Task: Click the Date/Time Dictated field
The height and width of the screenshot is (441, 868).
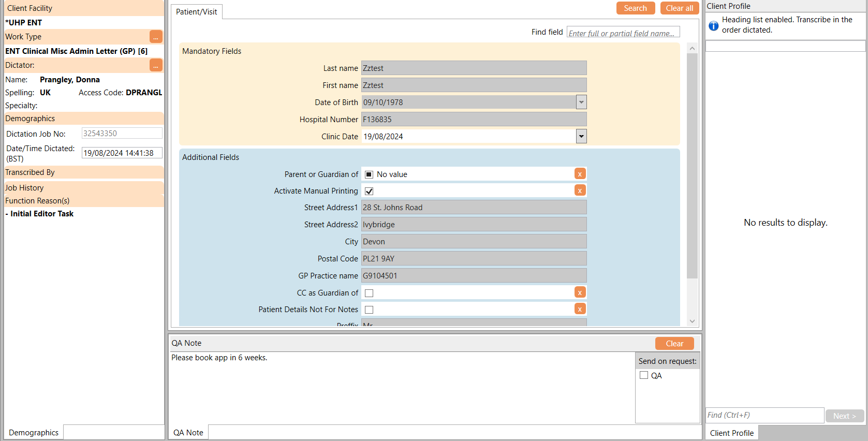Action: click(x=122, y=153)
